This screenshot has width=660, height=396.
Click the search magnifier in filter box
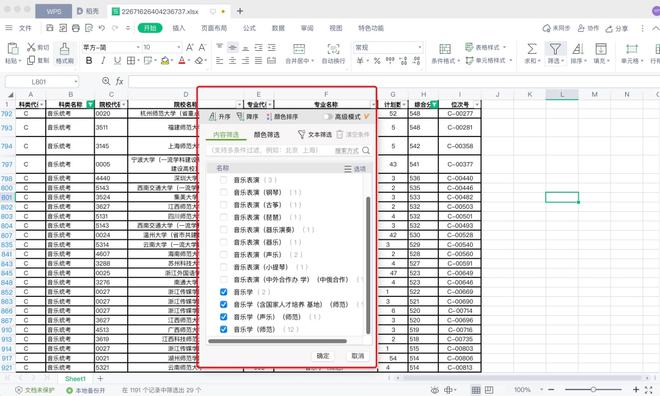pyautogui.click(x=366, y=150)
